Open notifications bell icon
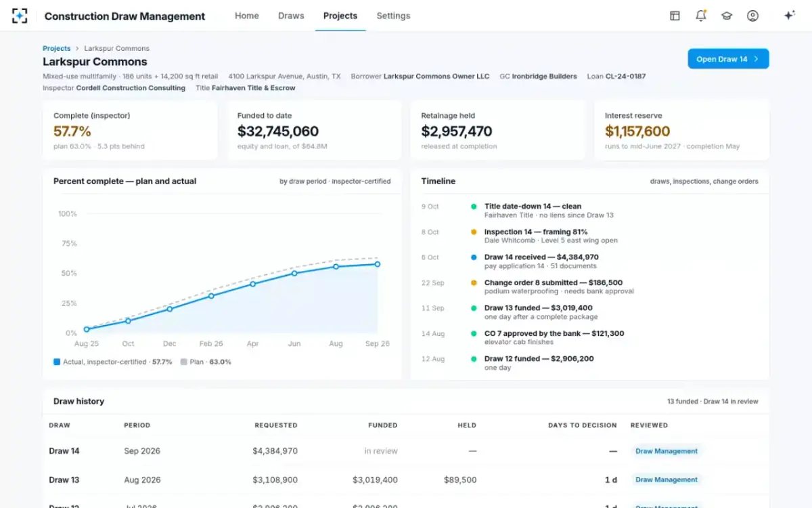812x508 pixels. [700, 16]
